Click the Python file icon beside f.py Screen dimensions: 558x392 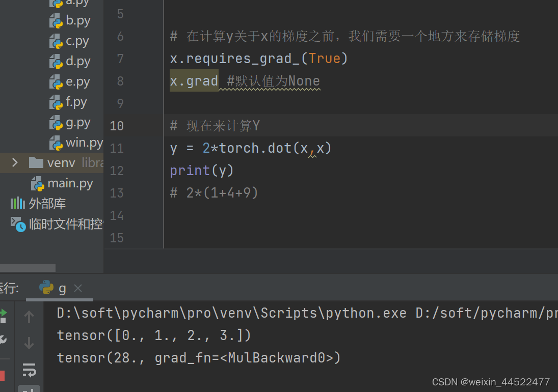(x=56, y=102)
